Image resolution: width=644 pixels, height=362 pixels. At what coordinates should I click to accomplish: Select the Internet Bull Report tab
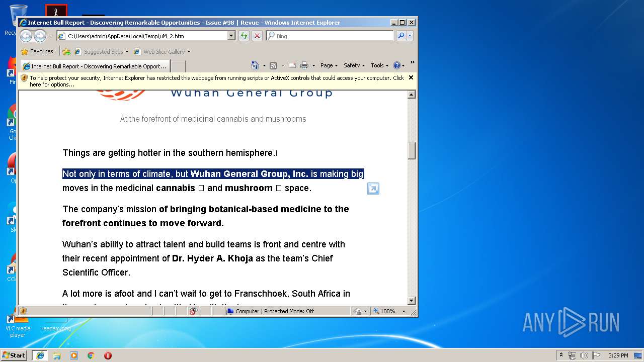point(94,66)
